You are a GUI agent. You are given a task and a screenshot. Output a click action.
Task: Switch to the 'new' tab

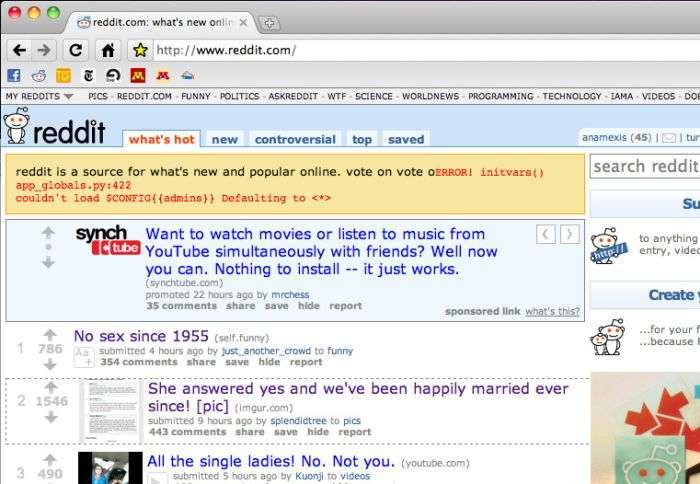click(225, 139)
